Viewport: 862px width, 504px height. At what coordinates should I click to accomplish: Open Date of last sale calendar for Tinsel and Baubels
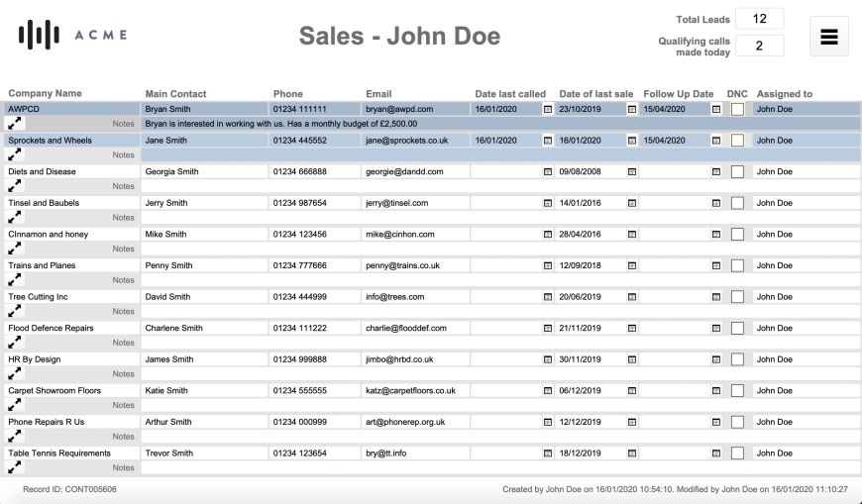(632, 203)
